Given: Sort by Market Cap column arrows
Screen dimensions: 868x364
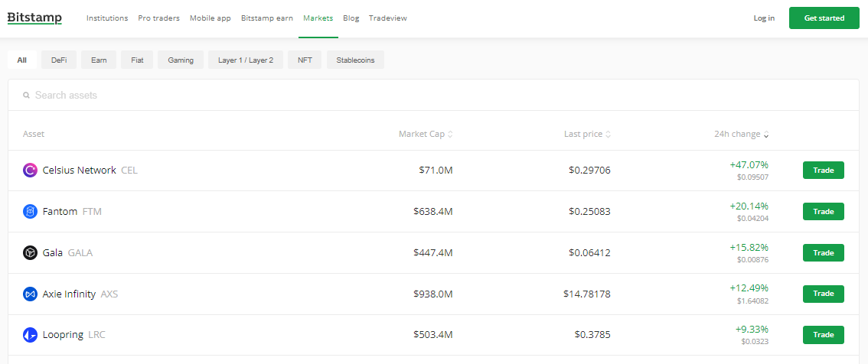Looking at the screenshot, I should (x=450, y=135).
